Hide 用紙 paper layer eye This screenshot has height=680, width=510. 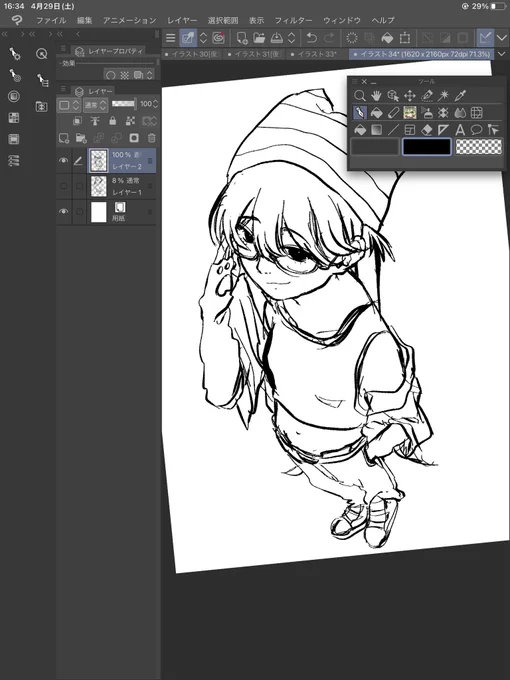point(64,212)
